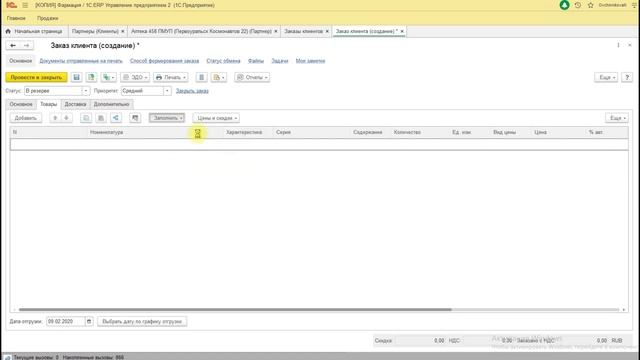Image resolution: width=640 pixels, height=360 pixels.
Task: Click the Статус field showing В резерве
Action: [x=53, y=91]
